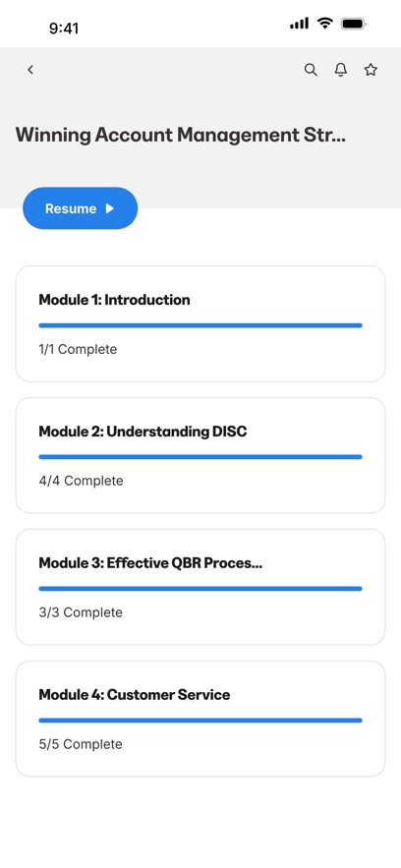Open Module 3: Effective QBR Process
Image resolution: width=401 pixels, height=868 pixels.
200,587
